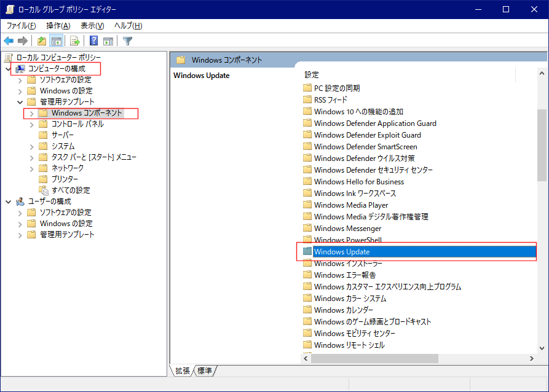Expand the コントロール パネル tree node
Screen dimensions: 549x392
[x=31, y=125]
